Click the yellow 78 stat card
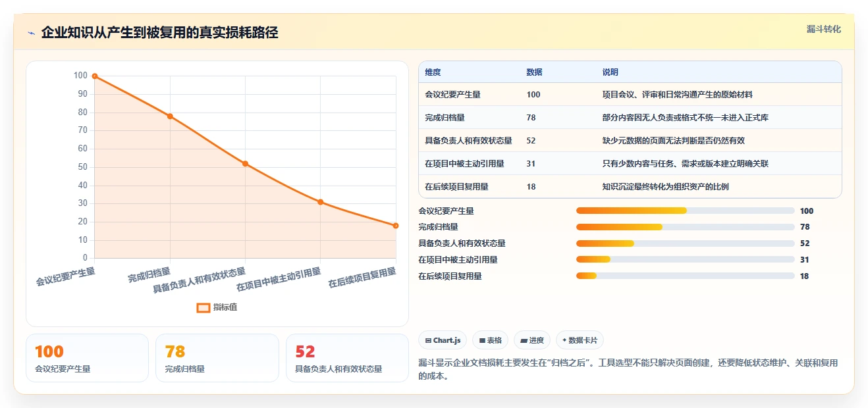The height and width of the screenshot is (408, 868). (217, 358)
